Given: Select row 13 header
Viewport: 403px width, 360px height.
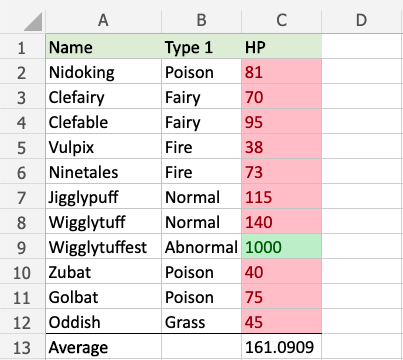Looking at the screenshot, I should tap(22, 347).
